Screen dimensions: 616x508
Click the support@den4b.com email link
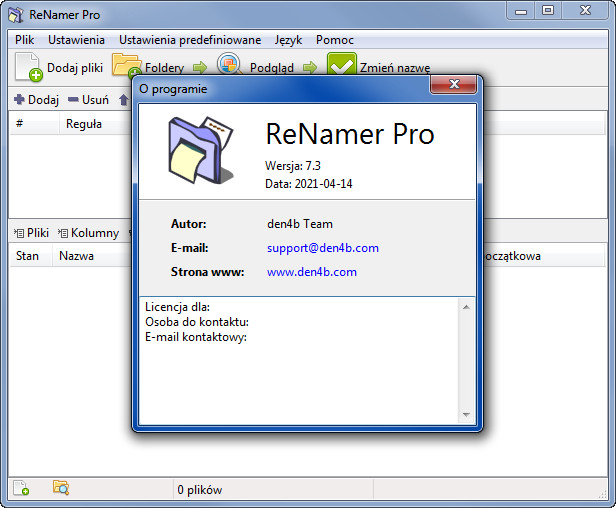pyautogui.click(x=323, y=248)
